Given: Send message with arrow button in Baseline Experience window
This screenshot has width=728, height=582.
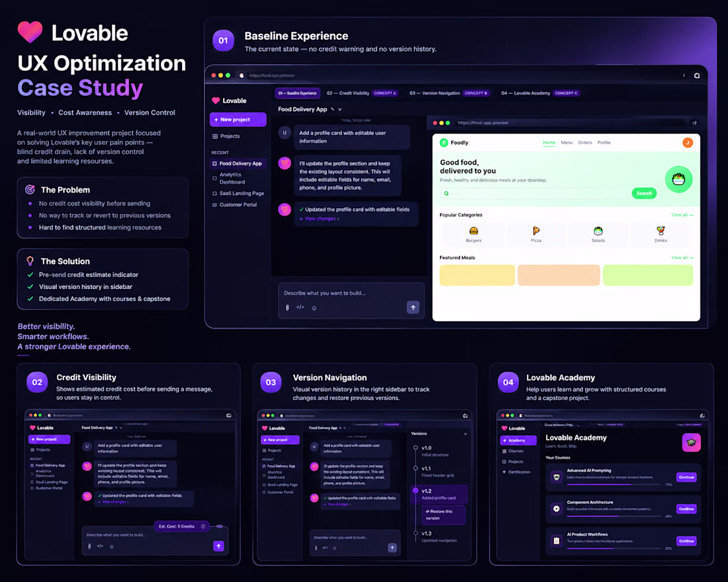Looking at the screenshot, I should (x=413, y=308).
